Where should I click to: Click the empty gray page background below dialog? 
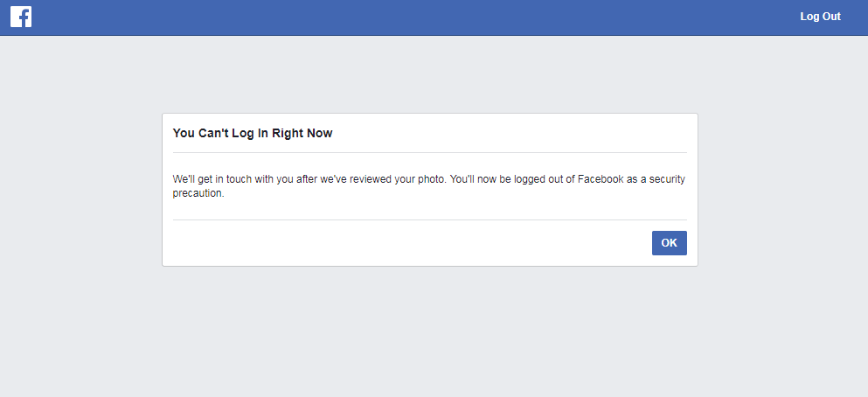(429, 332)
